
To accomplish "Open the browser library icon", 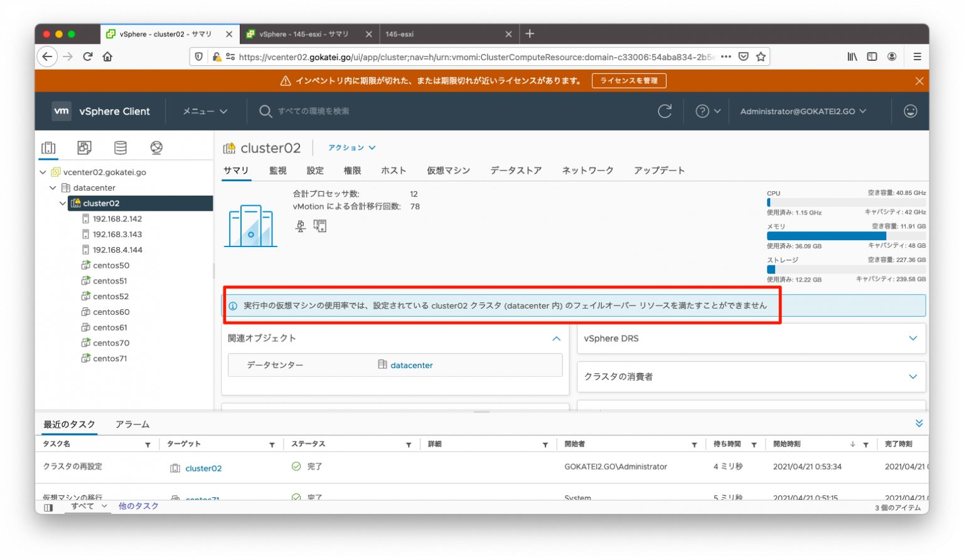I will tap(852, 56).
